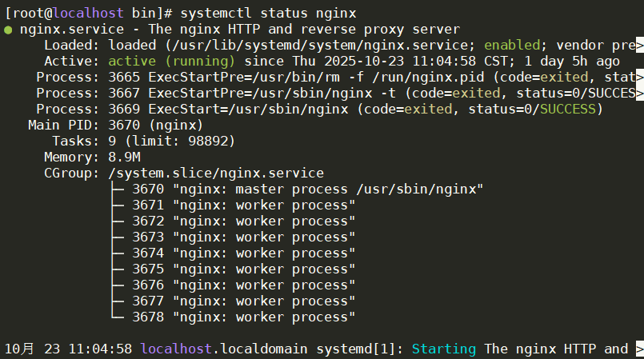Click process ID 3665 in Process line

coord(124,77)
